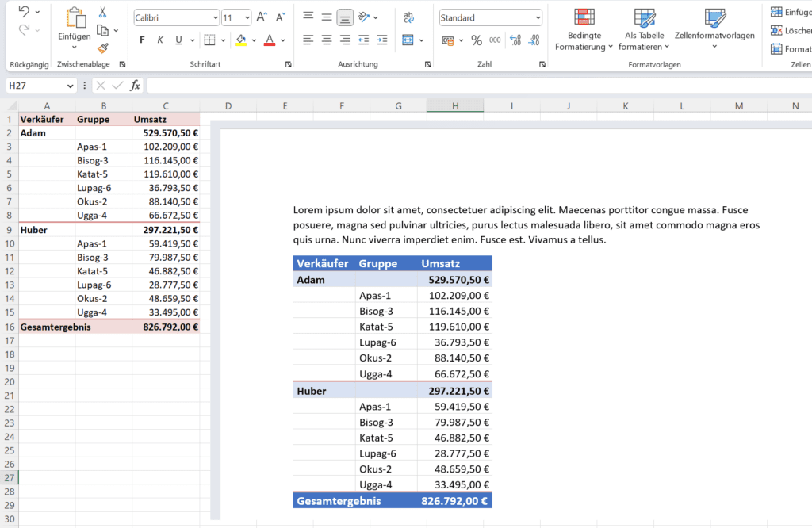
Task: Apply percent style format
Action: [x=477, y=40]
